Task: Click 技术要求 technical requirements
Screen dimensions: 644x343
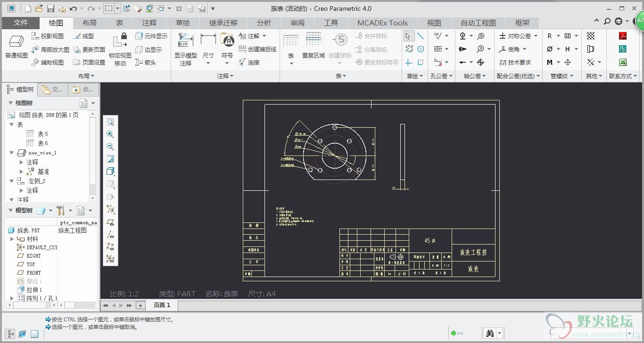Action: [x=515, y=62]
